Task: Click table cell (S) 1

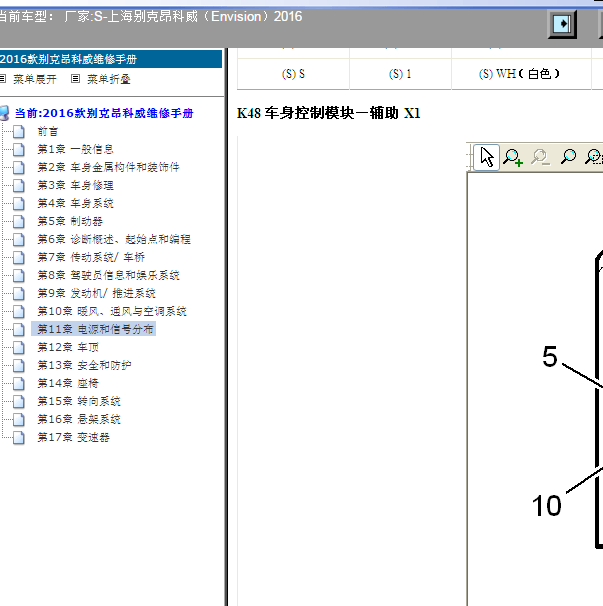Action: coord(400,74)
